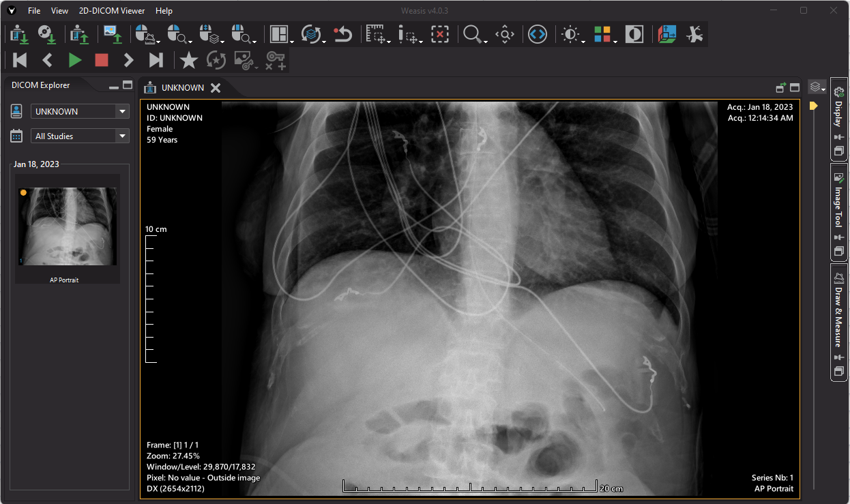Open the mouse wheel action dropdown
Screen dimensions: 850x504
[212, 34]
